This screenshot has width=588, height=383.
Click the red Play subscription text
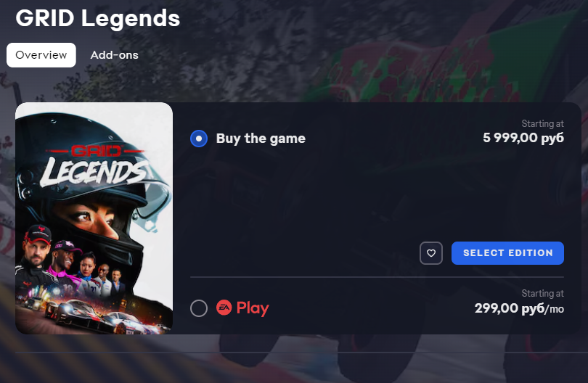point(253,308)
